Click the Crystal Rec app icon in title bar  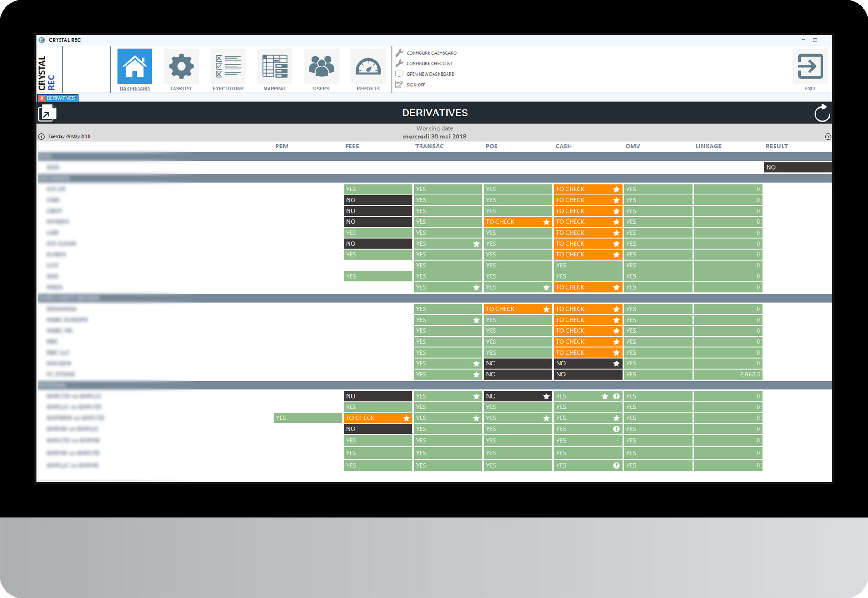click(x=42, y=40)
